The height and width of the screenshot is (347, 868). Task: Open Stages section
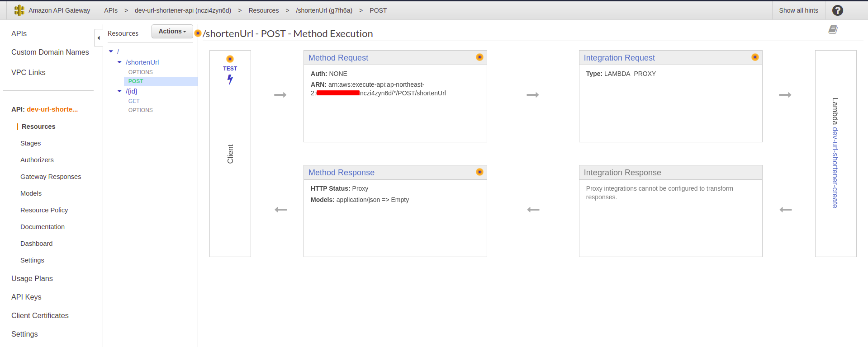pyautogui.click(x=30, y=143)
